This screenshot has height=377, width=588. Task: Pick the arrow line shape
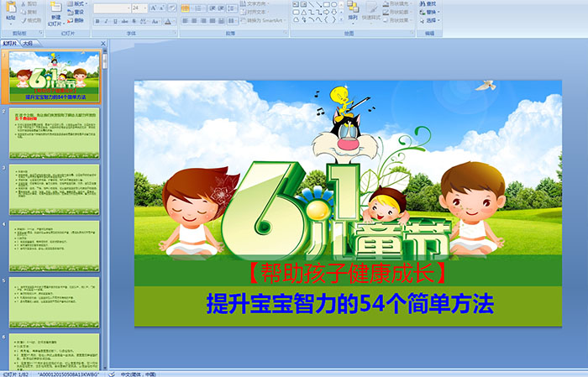[x=318, y=4]
